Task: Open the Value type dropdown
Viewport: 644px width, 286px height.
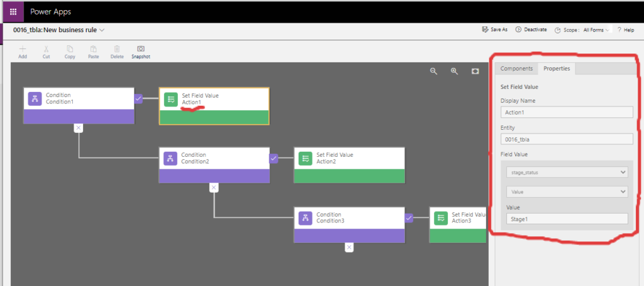Action: click(566, 192)
